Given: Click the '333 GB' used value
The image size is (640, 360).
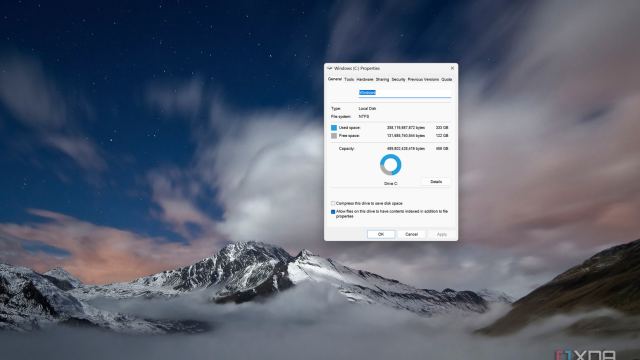Looking at the screenshot, I should coord(442,128).
